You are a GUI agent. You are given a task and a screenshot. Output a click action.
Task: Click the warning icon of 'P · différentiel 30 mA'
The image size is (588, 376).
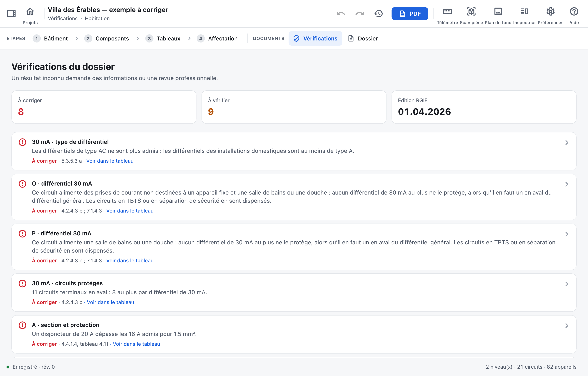(x=22, y=234)
